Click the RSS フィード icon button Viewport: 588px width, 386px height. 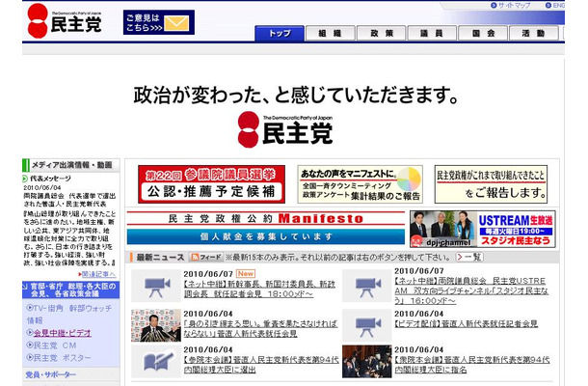[x=206, y=258]
